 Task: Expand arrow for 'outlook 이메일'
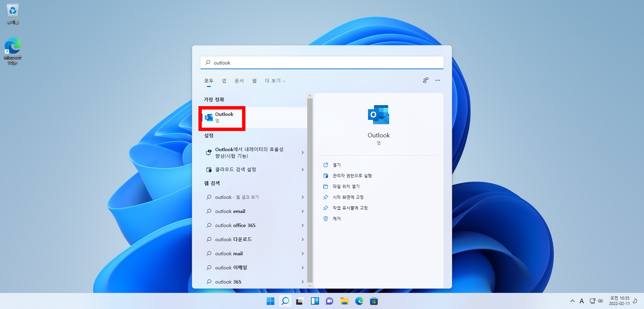[x=303, y=268]
